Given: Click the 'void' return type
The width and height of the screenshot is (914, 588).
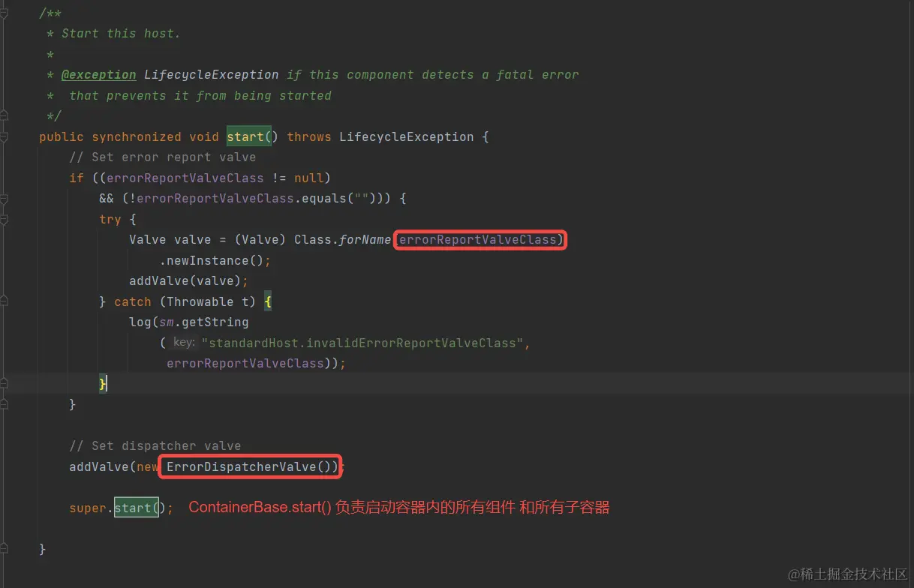Looking at the screenshot, I should pos(204,137).
